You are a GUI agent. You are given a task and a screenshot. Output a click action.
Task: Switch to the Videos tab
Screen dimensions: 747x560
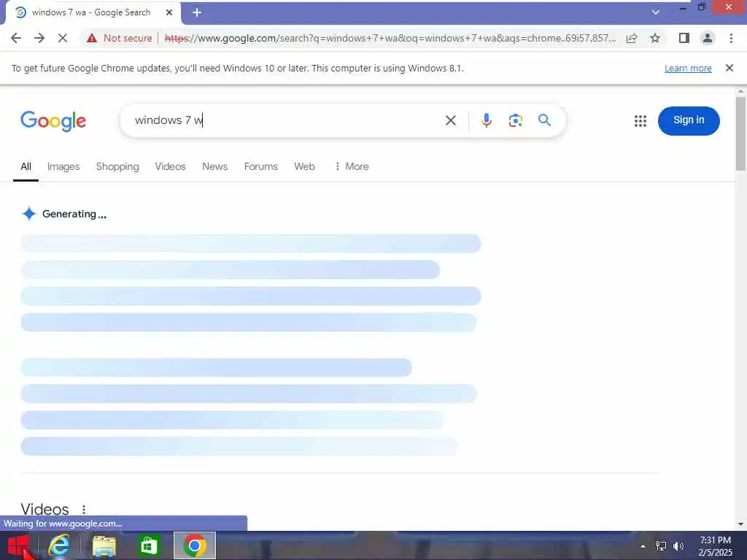tap(170, 167)
